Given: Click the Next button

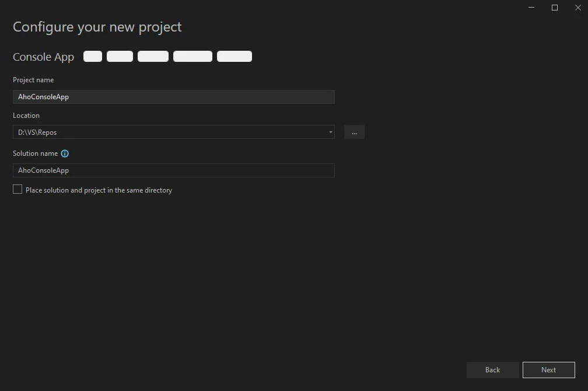Looking at the screenshot, I should coord(548,369).
